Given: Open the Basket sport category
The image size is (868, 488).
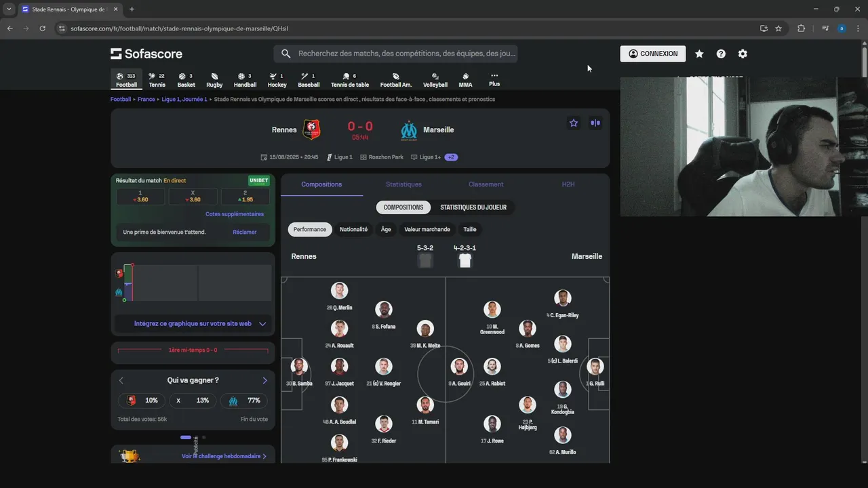Looking at the screenshot, I should pos(186,80).
